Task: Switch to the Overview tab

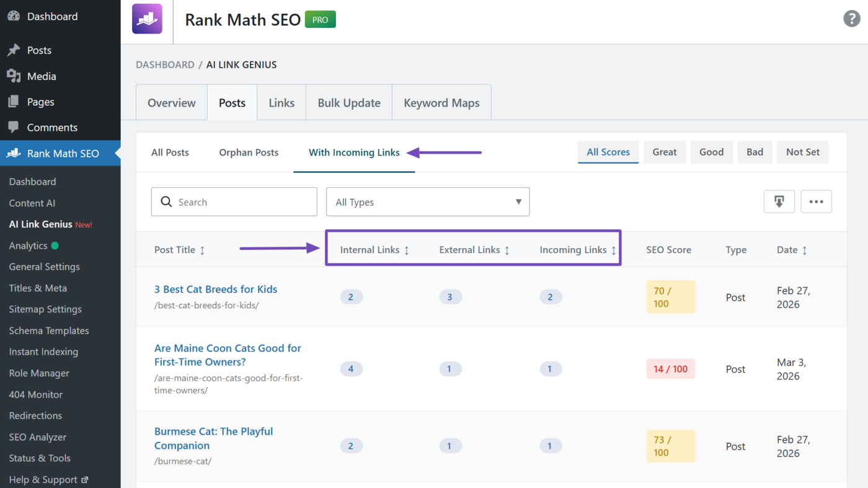Action: point(172,103)
